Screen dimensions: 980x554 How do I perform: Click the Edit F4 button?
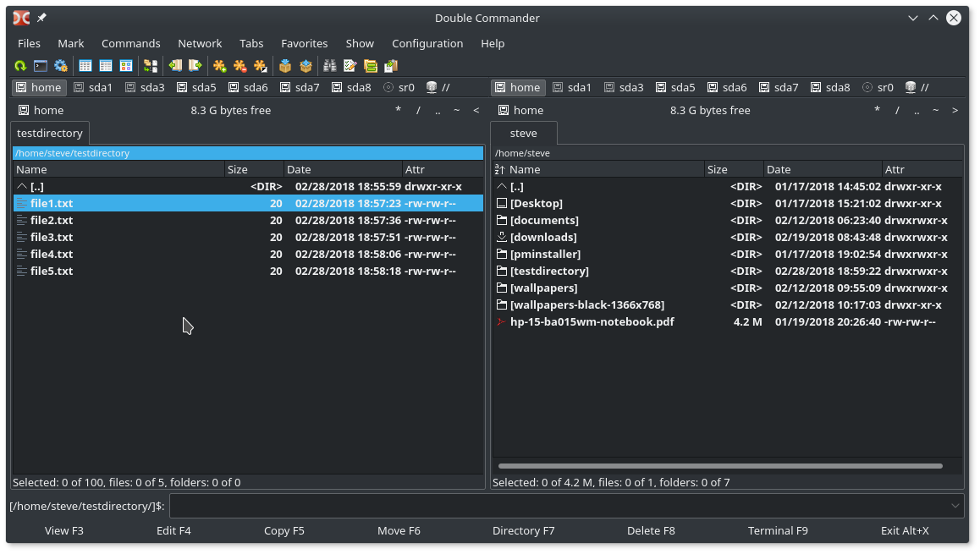click(x=173, y=531)
